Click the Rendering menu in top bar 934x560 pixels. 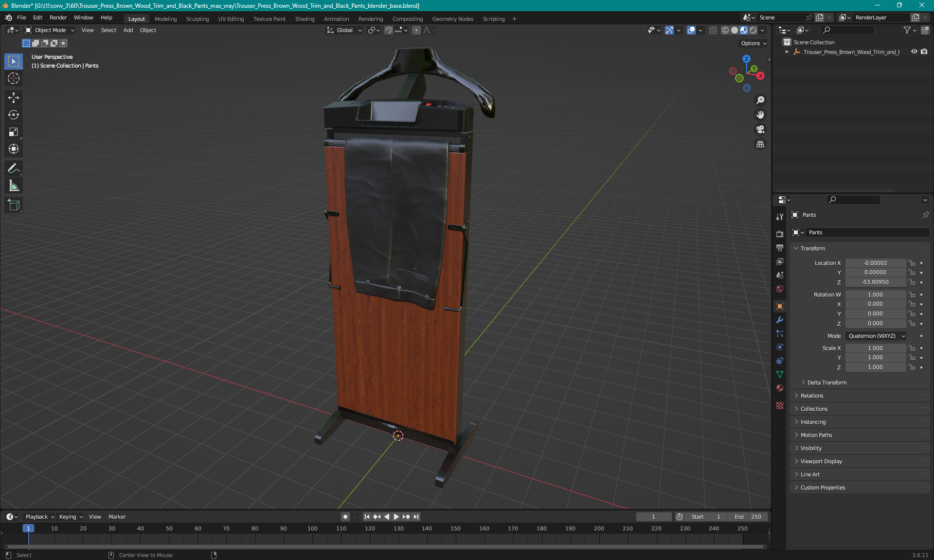coord(370,18)
